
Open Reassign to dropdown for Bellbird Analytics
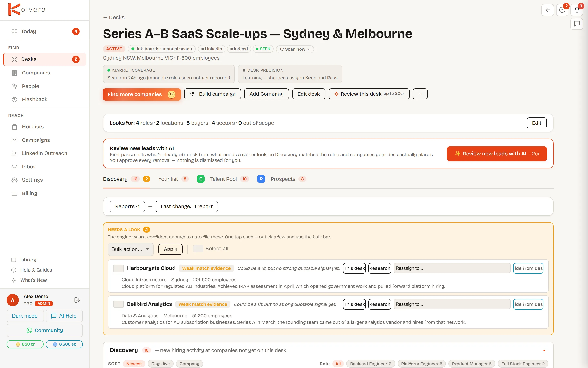coord(452,304)
